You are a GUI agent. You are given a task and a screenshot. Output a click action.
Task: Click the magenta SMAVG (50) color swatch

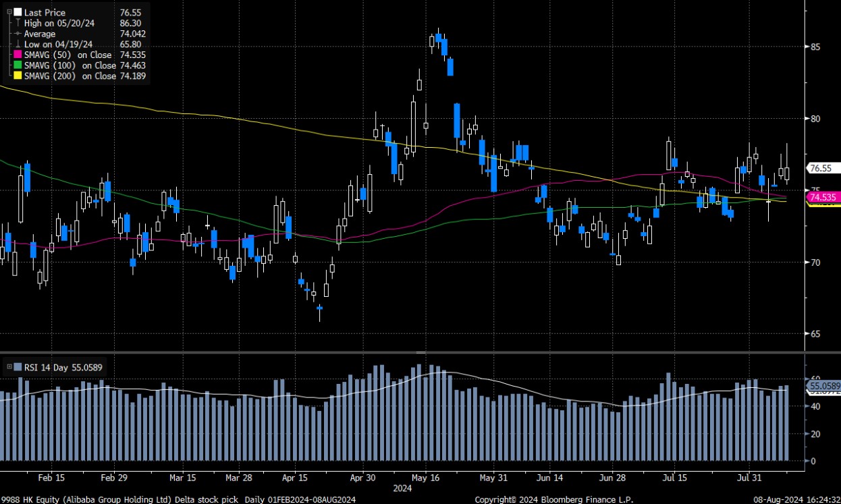(x=17, y=55)
